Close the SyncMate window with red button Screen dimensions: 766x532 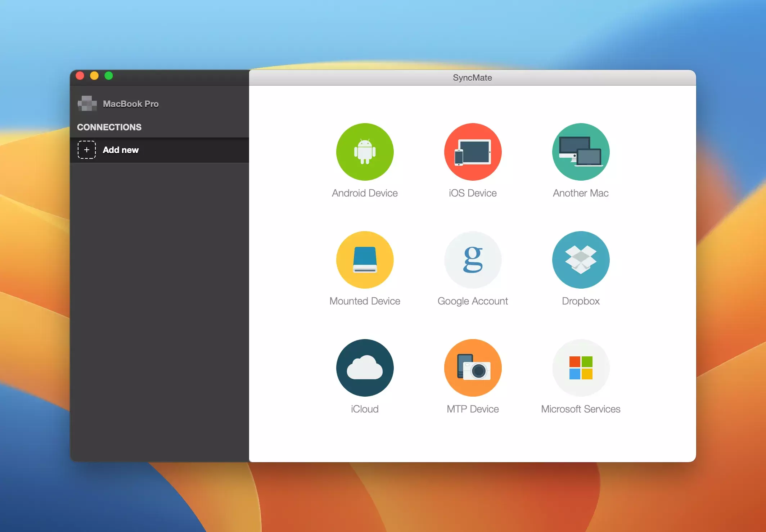[x=80, y=76]
